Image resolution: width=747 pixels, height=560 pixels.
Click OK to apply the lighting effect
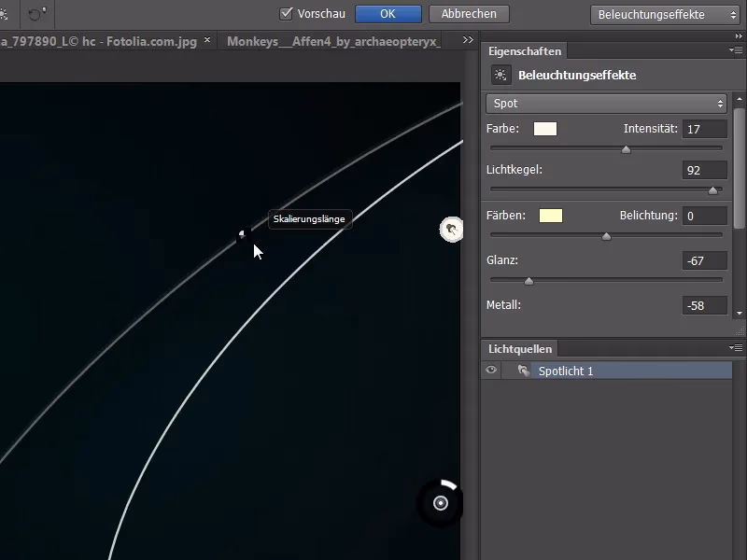click(388, 13)
